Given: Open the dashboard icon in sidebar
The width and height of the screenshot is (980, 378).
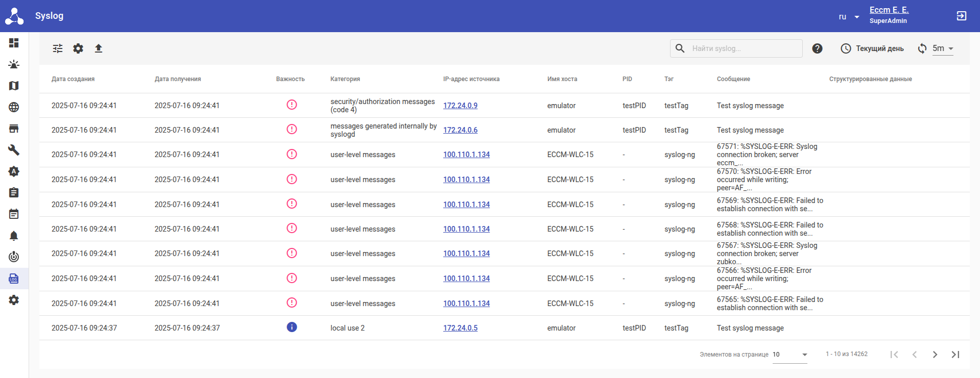Looking at the screenshot, I should click(x=14, y=43).
